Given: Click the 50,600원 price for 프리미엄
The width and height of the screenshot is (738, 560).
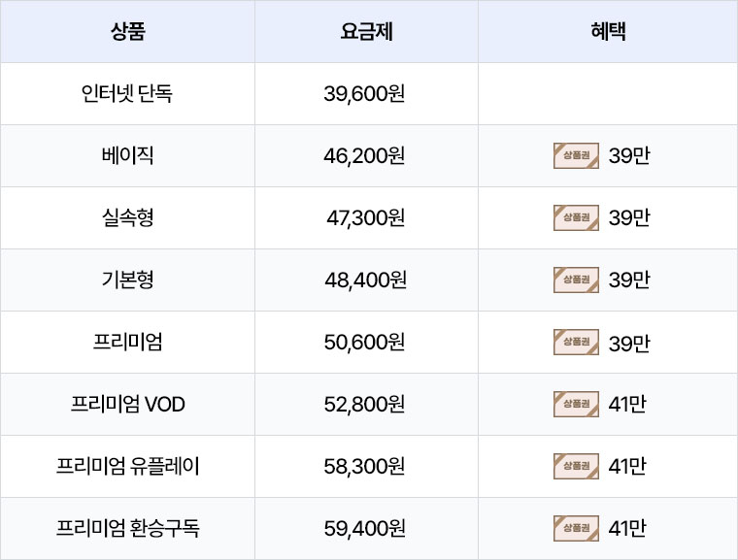Looking at the screenshot, I should coord(364,342).
